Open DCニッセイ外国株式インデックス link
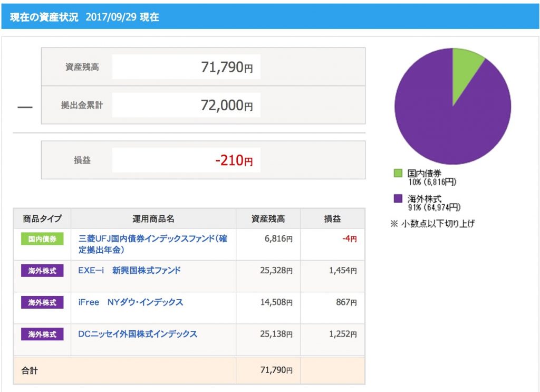This screenshot has width=540, height=392. click(138, 334)
